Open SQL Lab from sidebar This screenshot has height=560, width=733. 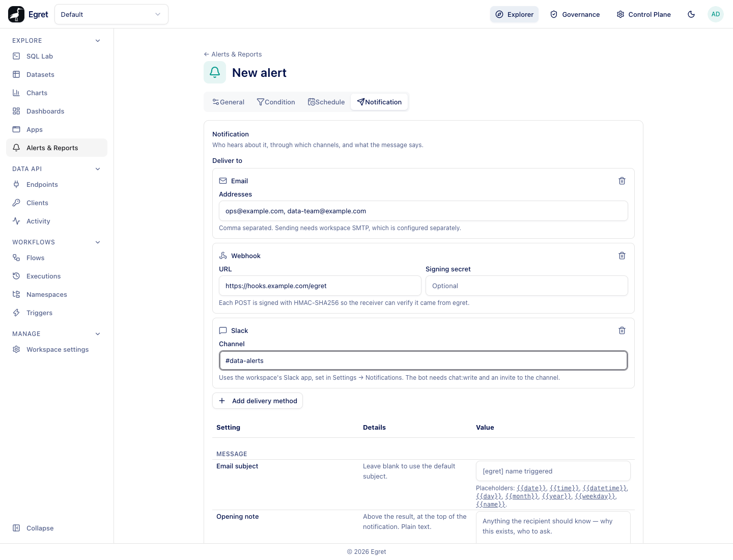point(57,56)
